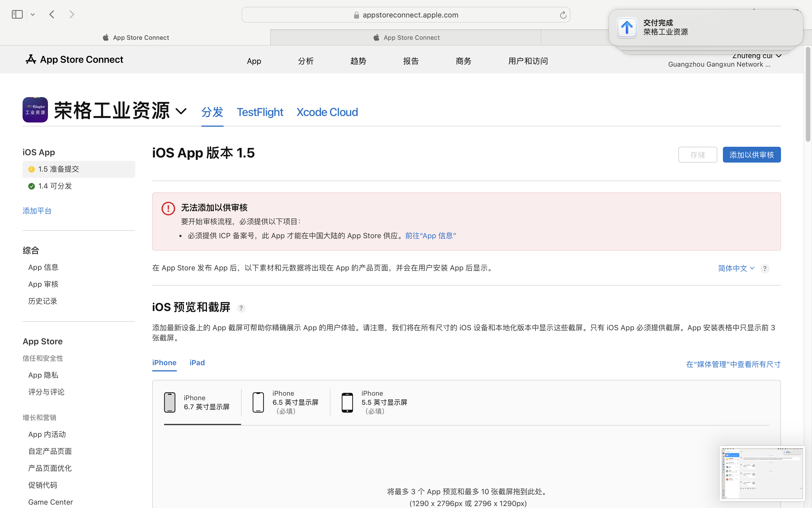This screenshot has width=812, height=508.
Task: Select the iPhone 5.5 英寸显示屏 size
Action: [374, 402]
